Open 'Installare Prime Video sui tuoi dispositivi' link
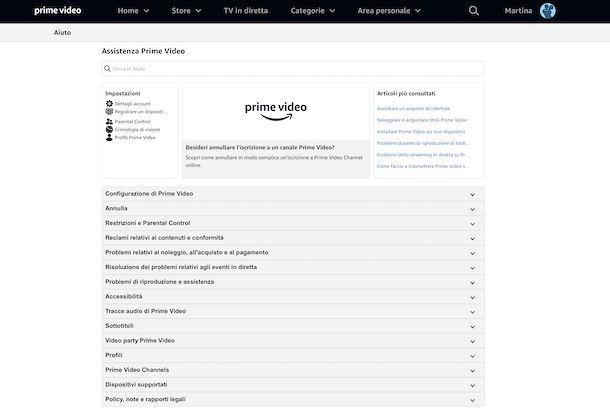 pyautogui.click(x=420, y=131)
